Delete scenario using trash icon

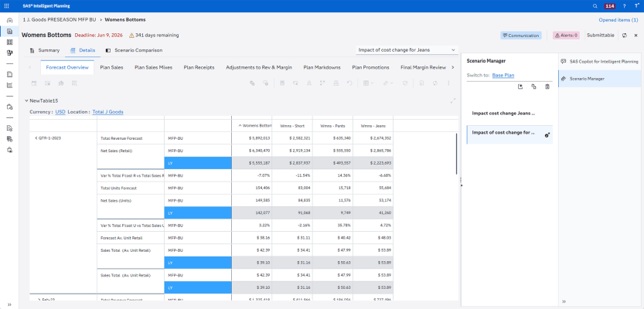(x=547, y=87)
